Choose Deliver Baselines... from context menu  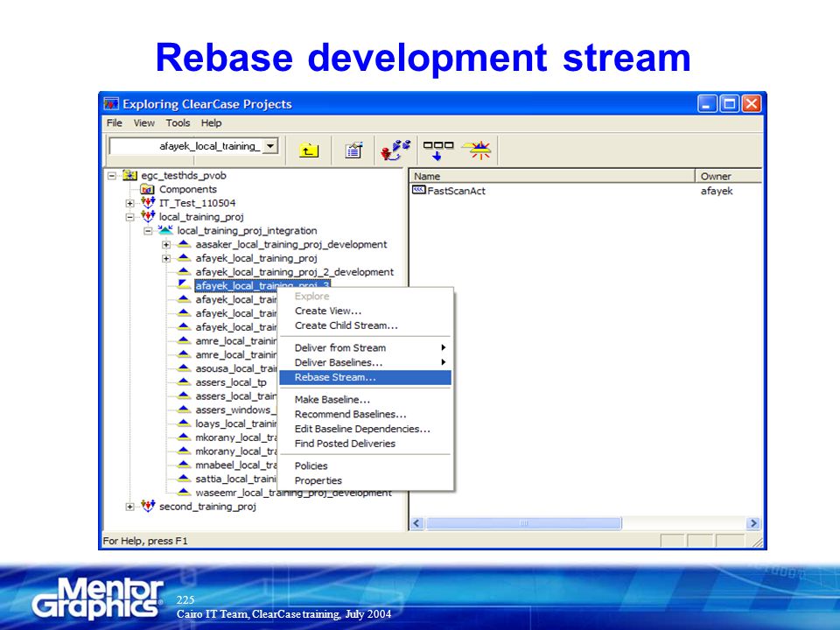(x=366, y=362)
